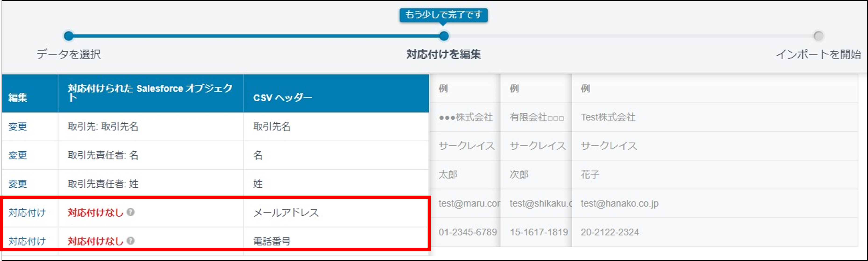This screenshot has height=261, width=868.
Task: Click the 対応付けを編集 step label
Action: click(443, 54)
